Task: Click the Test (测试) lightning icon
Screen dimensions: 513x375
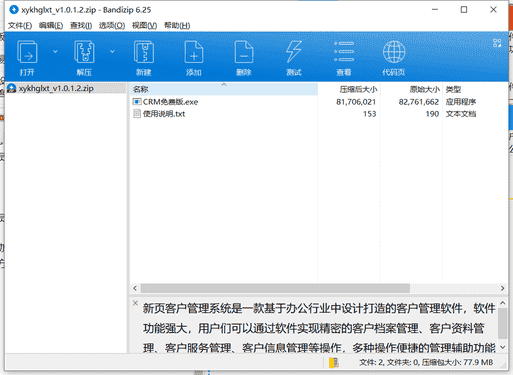Action: pos(294,52)
